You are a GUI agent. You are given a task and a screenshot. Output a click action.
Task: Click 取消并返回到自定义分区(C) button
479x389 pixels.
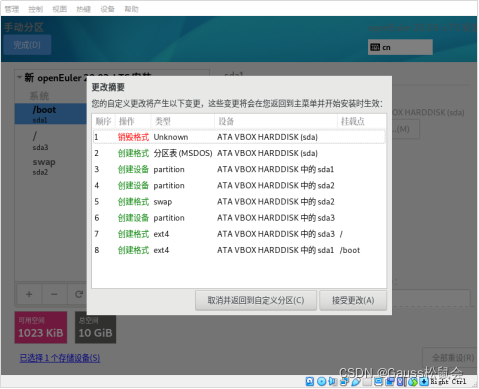[x=256, y=300]
